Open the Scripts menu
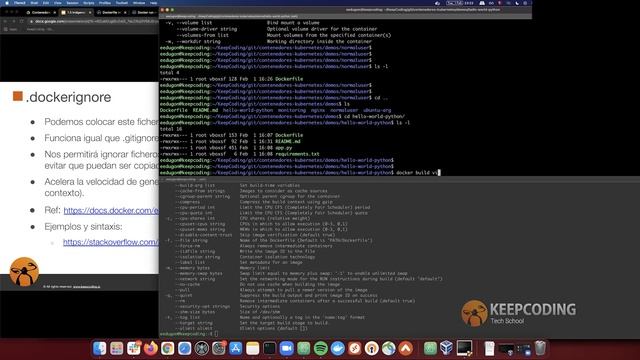Screen dimensions: 640x360 pos(89,3)
